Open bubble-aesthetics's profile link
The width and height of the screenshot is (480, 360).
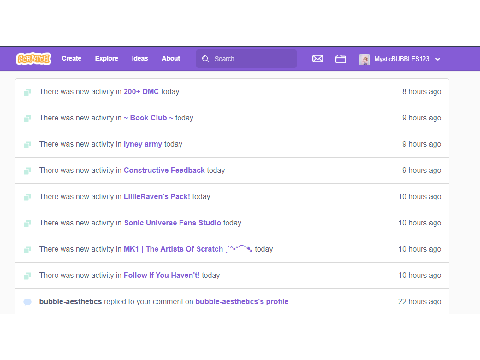(x=242, y=302)
